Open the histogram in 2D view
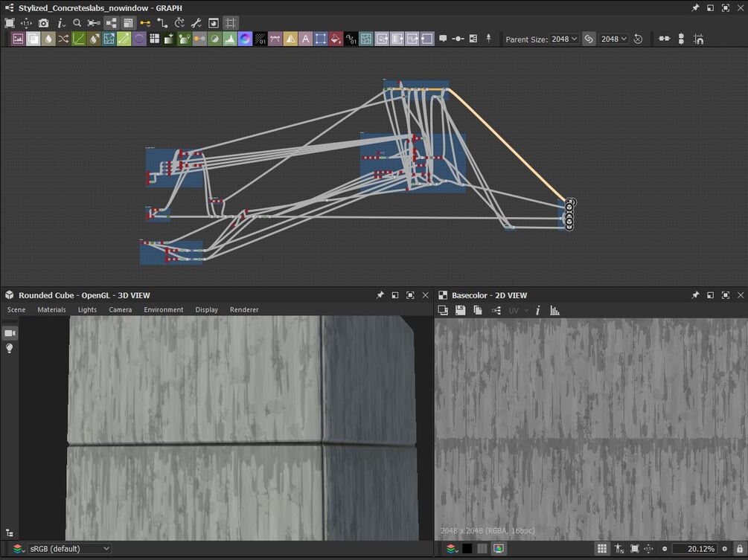 point(554,310)
